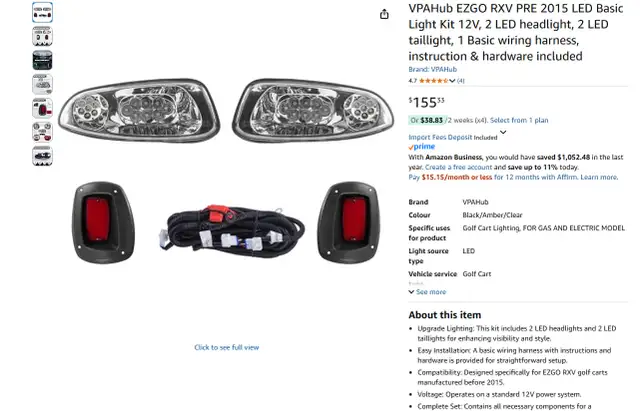Viewport: 640px width, 411px height.
Task: Expand Import Fees Deposit details chevron
Action: (x=503, y=132)
